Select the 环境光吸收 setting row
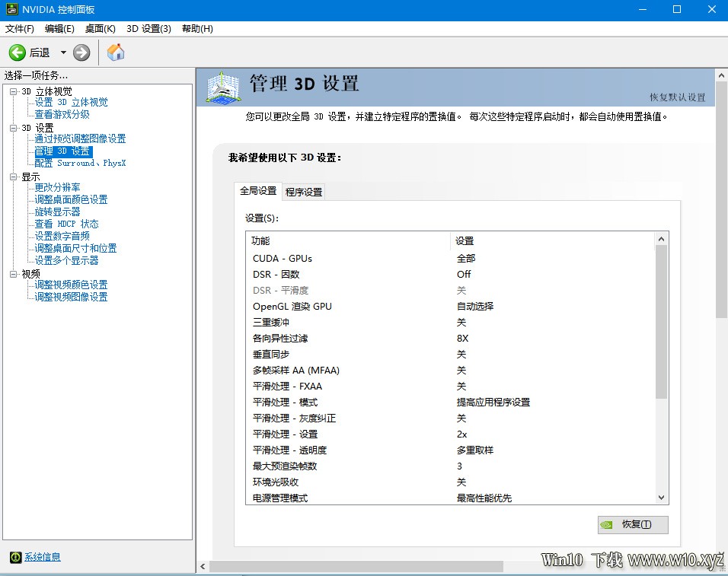Viewport: 728px width, 576px height. (x=450, y=482)
